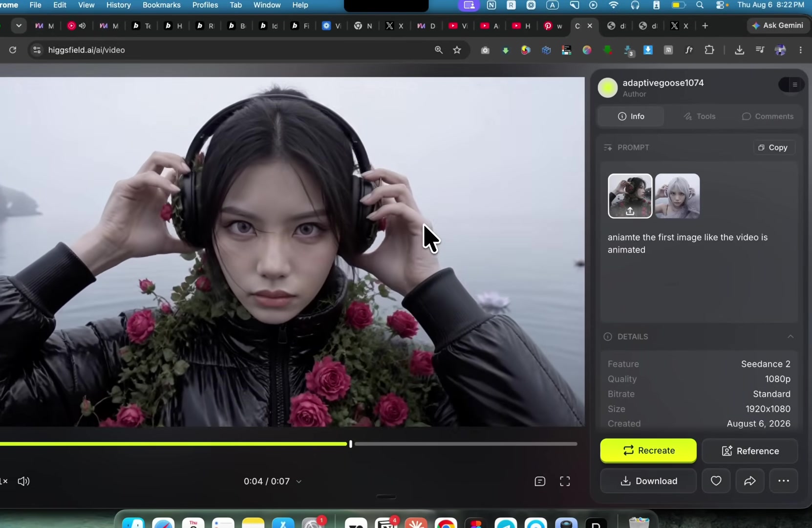The height and width of the screenshot is (528, 812).
Task: Reload the page
Action: [13, 50]
